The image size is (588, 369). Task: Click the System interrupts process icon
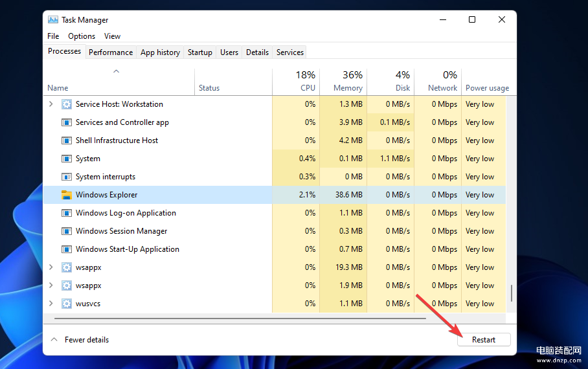coord(67,177)
